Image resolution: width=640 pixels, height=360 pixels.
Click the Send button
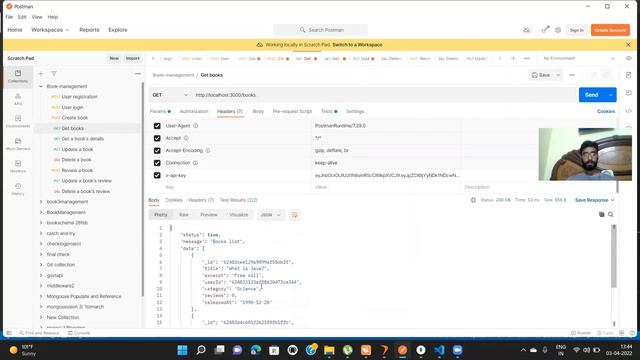pos(592,95)
